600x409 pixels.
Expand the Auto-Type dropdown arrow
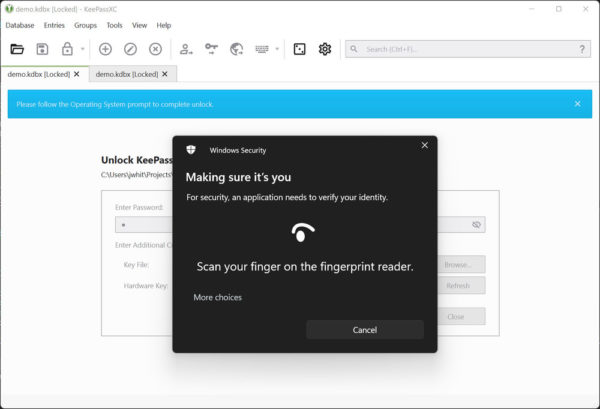(x=277, y=49)
